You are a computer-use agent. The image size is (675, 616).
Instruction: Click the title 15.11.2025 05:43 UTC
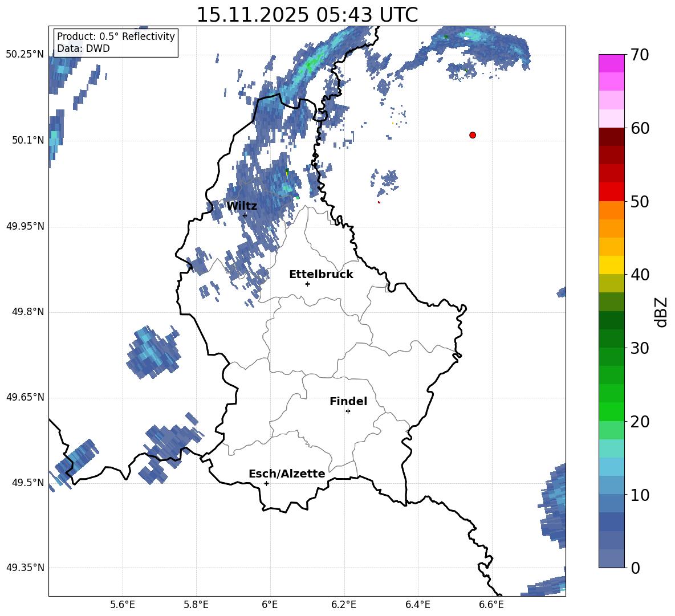tap(307, 15)
